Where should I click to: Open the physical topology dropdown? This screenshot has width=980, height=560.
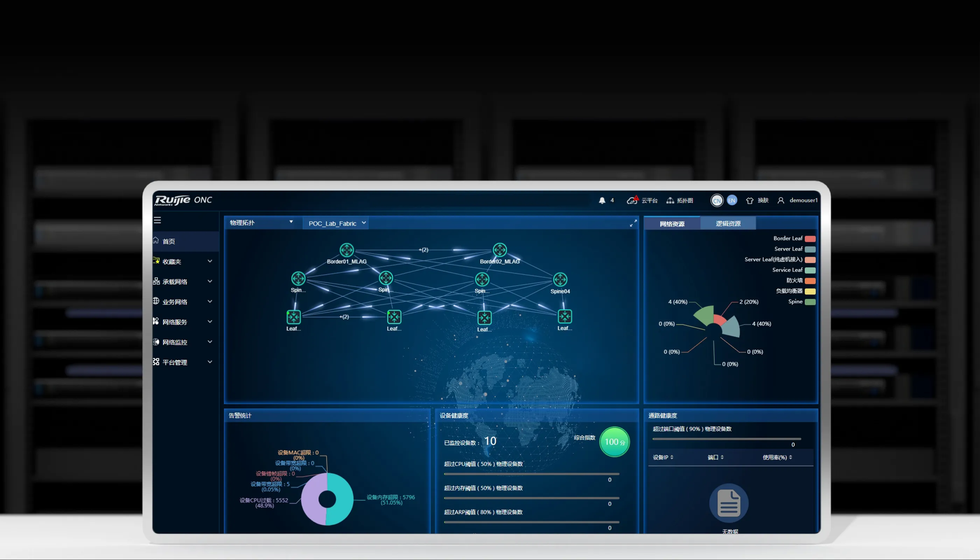point(261,223)
